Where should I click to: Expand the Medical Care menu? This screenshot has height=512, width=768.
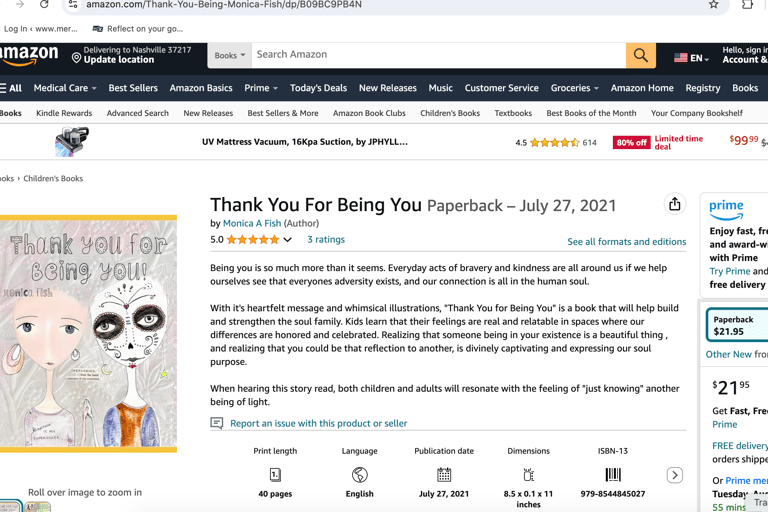pos(65,88)
